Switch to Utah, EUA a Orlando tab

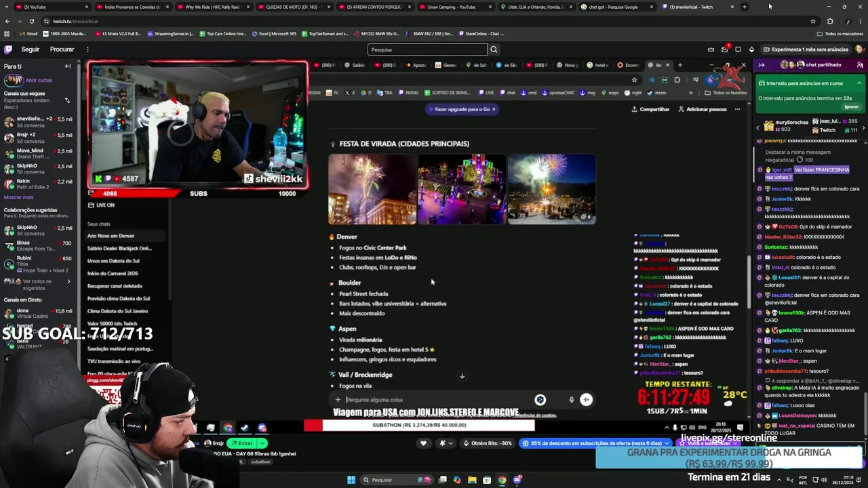(x=536, y=7)
